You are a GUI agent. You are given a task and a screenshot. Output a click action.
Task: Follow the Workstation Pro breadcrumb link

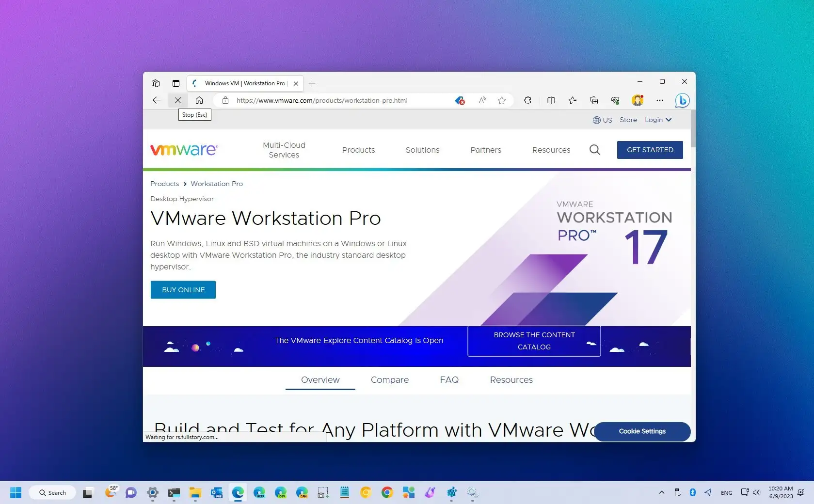(217, 184)
